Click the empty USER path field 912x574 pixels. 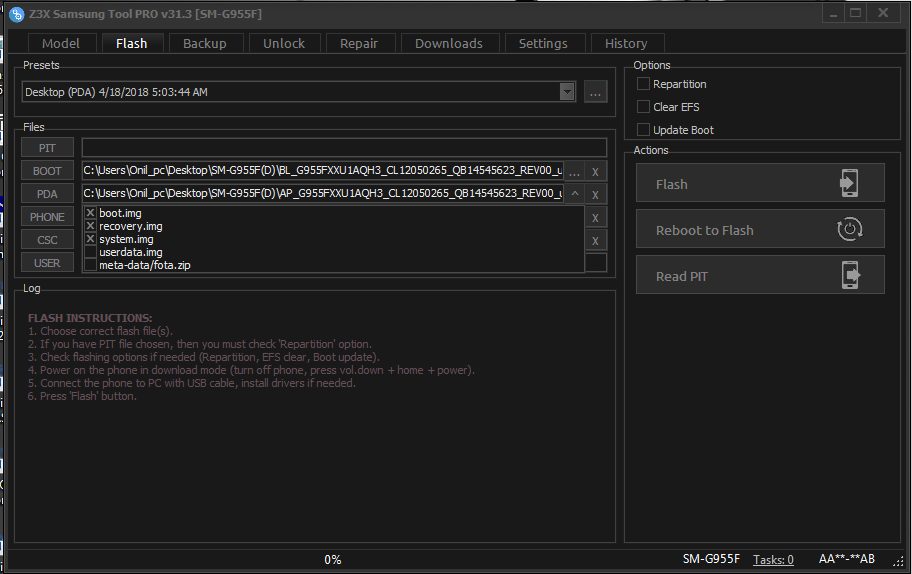[596, 263]
